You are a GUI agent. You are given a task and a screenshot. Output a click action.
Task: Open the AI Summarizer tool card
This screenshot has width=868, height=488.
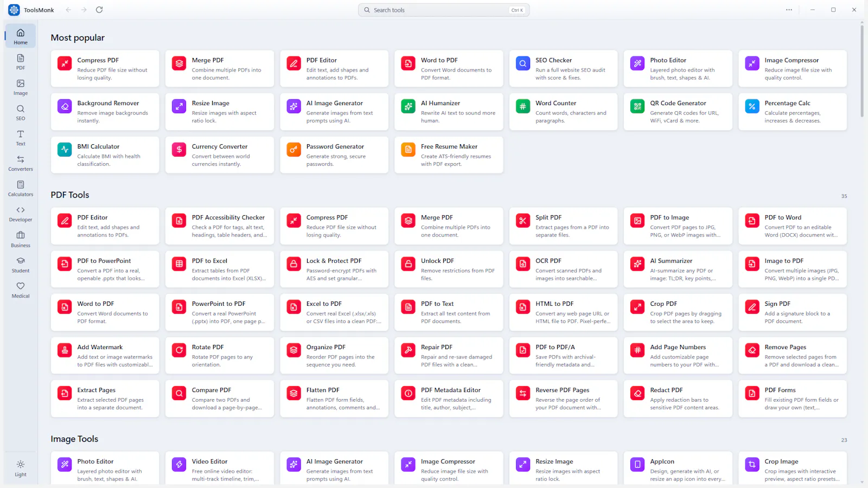pos(678,269)
